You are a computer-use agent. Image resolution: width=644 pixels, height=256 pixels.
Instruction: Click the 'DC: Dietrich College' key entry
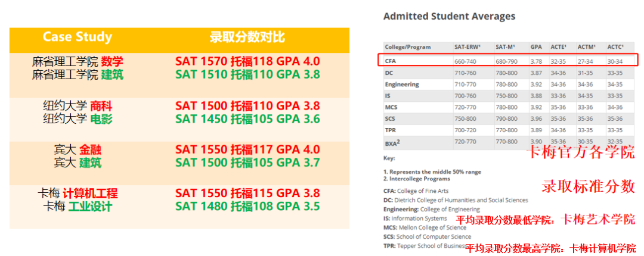pos(456,200)
